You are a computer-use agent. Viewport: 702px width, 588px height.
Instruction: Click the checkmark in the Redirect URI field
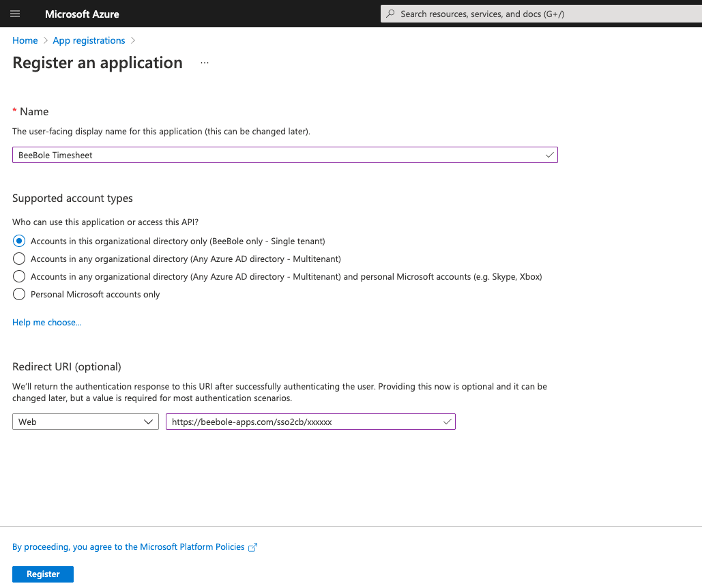tap(447, 422)
